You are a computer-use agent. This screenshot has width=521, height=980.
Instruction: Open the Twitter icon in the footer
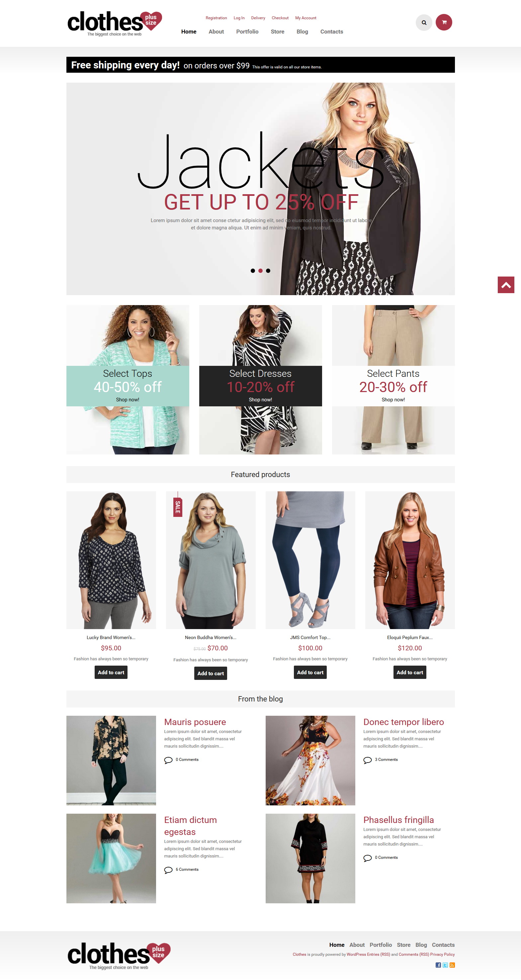445,965
